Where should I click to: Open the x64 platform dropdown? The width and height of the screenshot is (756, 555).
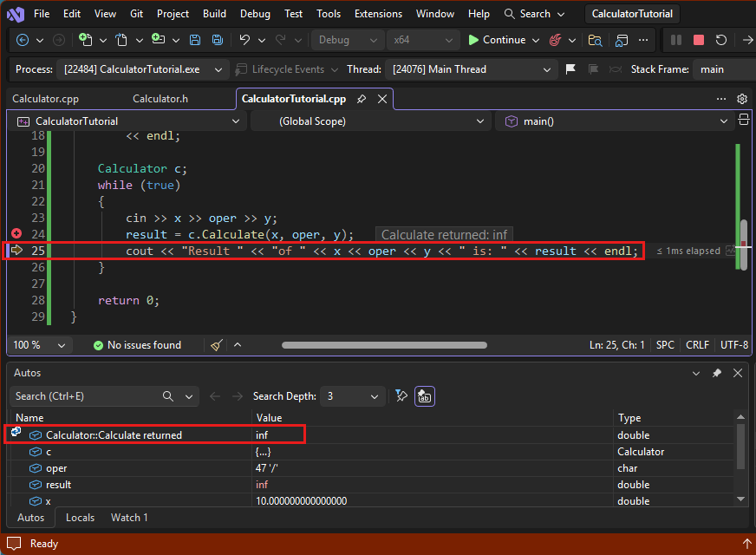coord(422,40)
